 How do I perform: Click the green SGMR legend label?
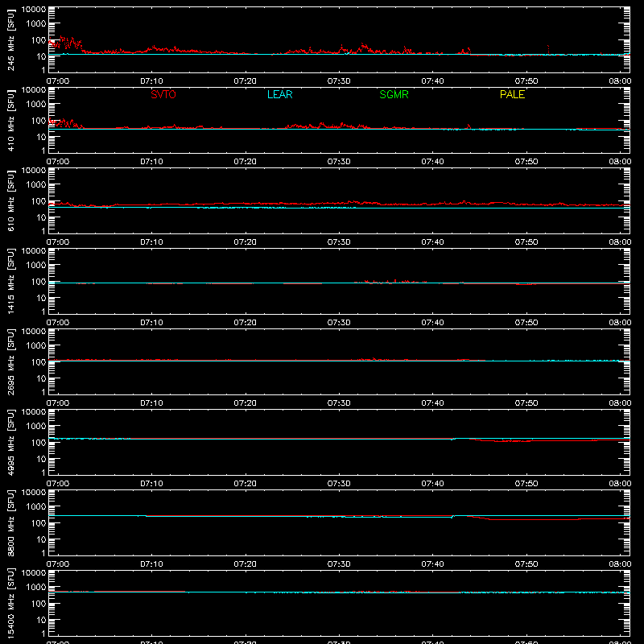click(x=394, y=94)
